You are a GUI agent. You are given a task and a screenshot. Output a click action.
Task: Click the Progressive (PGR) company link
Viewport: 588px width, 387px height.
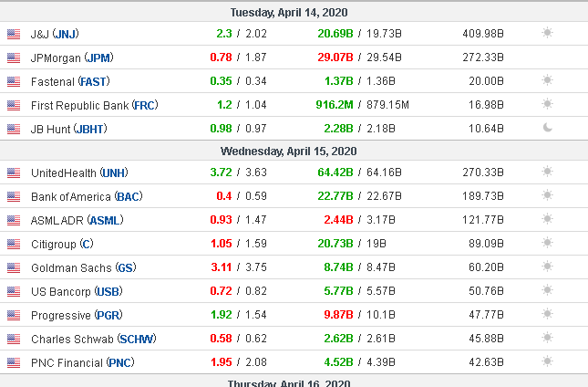pos(76,315)
